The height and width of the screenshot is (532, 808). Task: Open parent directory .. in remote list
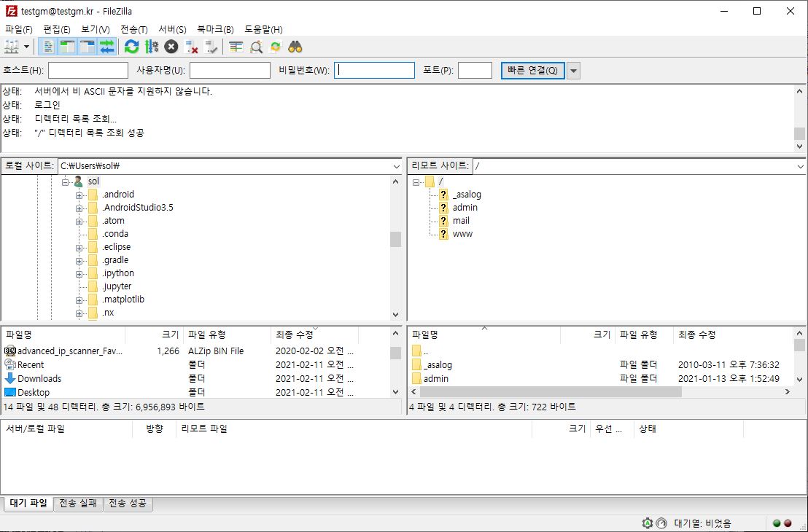pos(425,352)
